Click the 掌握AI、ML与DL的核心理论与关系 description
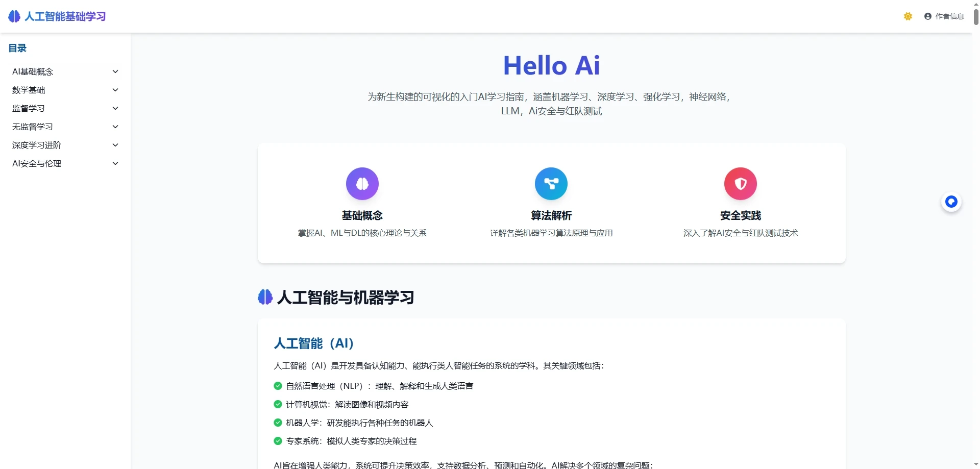980x469 pixels. 362,233
